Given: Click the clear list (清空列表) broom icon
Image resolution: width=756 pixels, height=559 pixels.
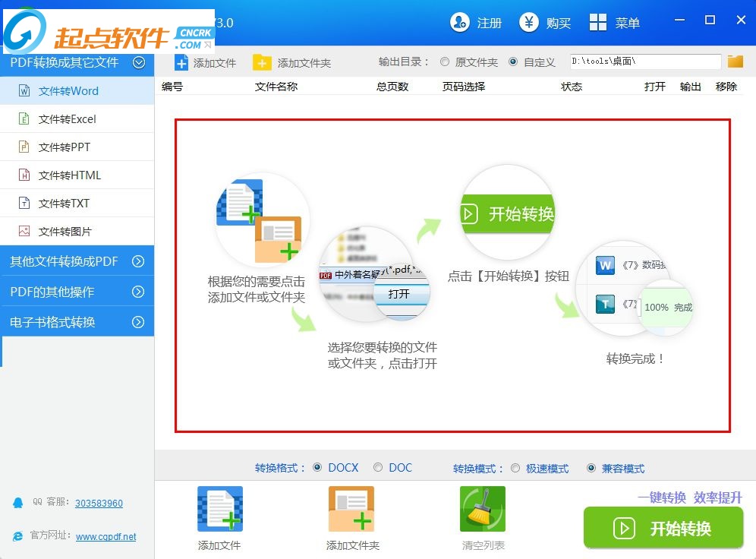Looking at the screenshot, I should [483, 509].
